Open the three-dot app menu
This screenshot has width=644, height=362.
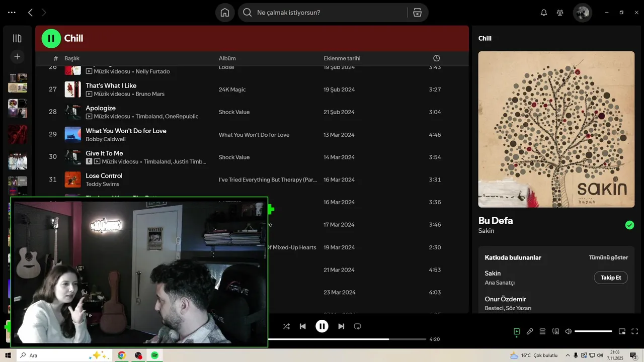[x=12, y=13]
